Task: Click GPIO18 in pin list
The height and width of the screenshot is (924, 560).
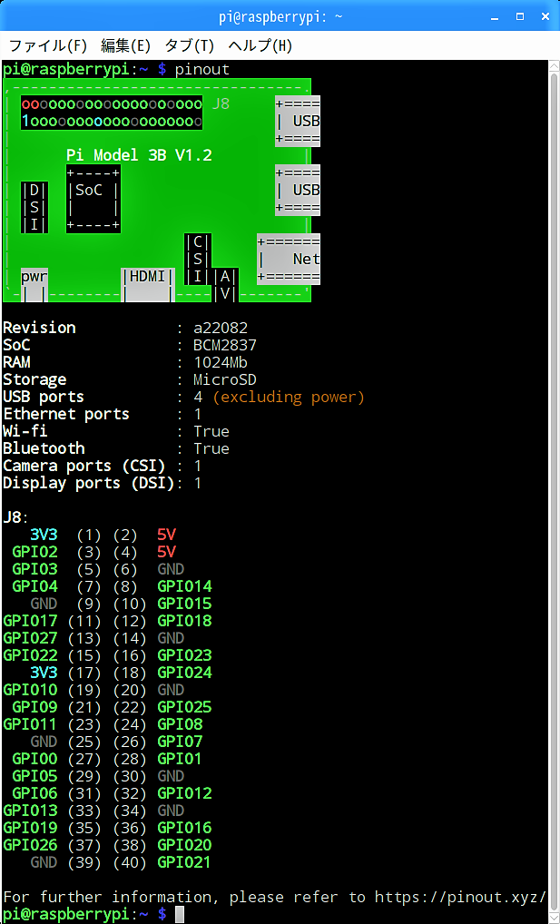Action: (184, 621)
